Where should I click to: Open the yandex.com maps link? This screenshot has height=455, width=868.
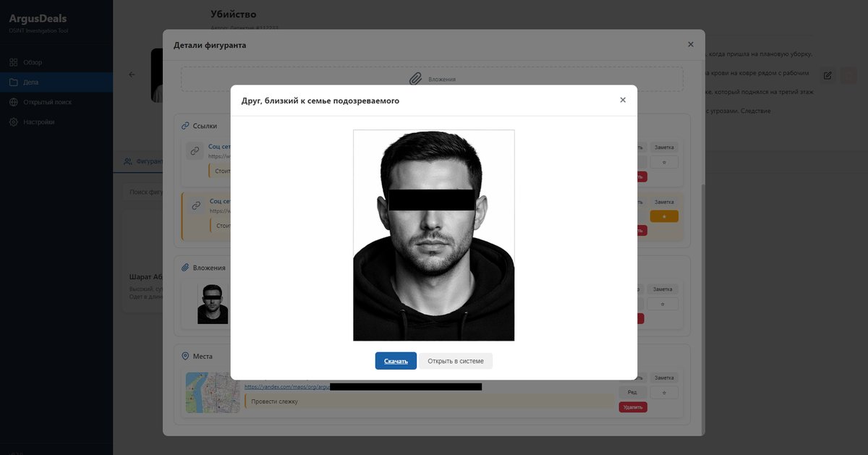click(286, 387)
